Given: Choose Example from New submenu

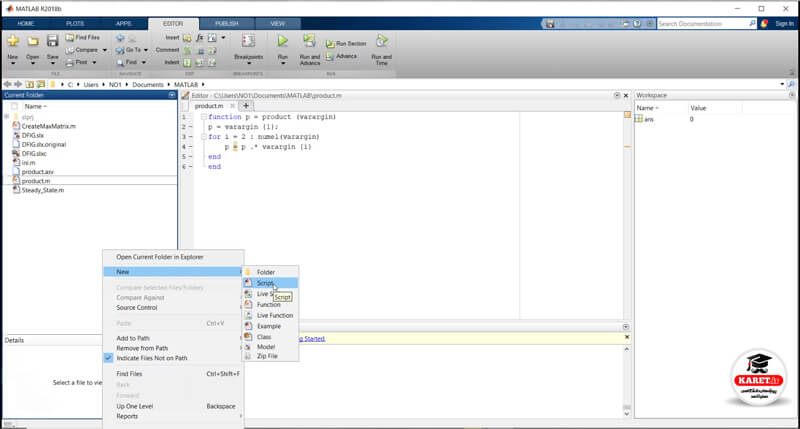Looking at the screenshot, I should (x=270, y=326).
